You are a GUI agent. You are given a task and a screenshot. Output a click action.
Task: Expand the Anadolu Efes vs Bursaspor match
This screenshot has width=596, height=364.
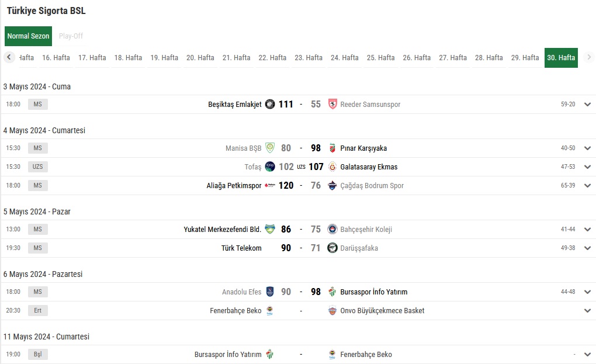pos(587,292)
